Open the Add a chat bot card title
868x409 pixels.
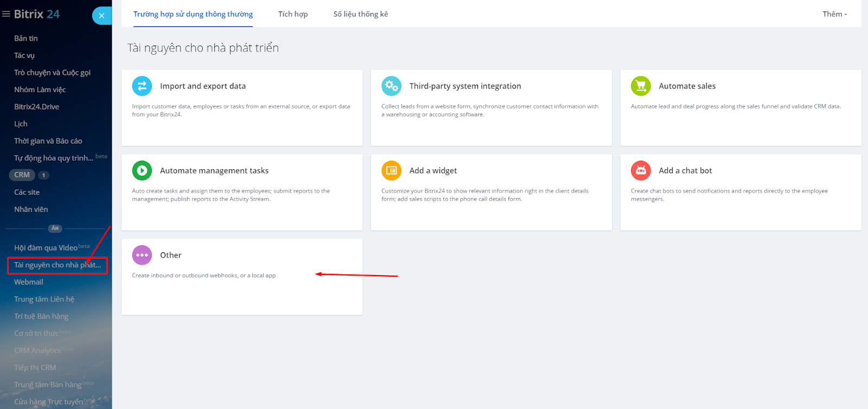[685, 171]
